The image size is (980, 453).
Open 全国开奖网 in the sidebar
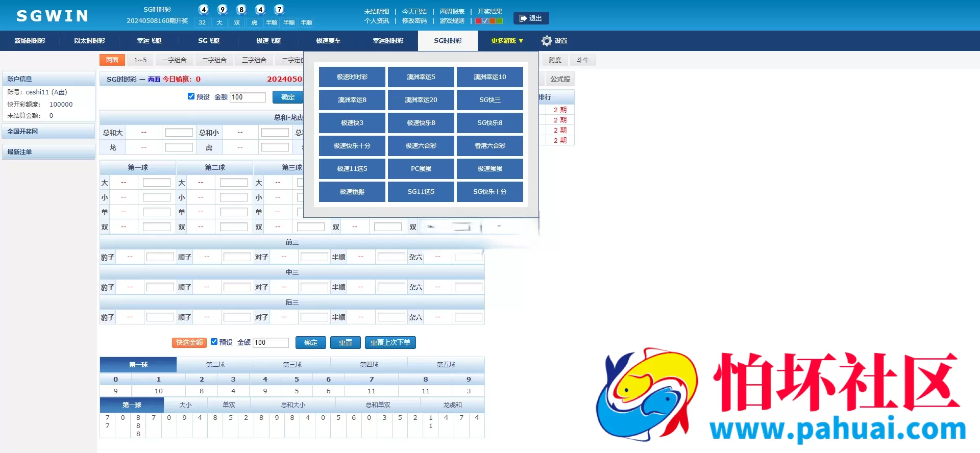(48, 132)
